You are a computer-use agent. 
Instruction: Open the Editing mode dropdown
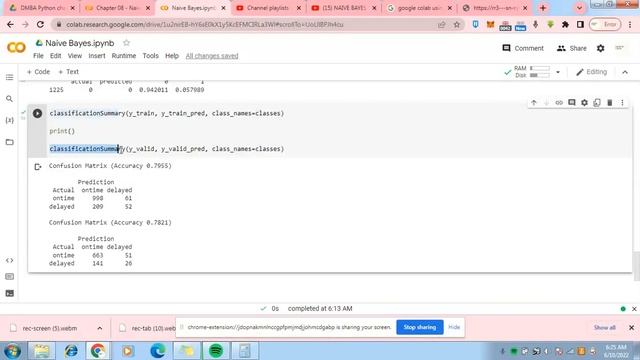591,72
